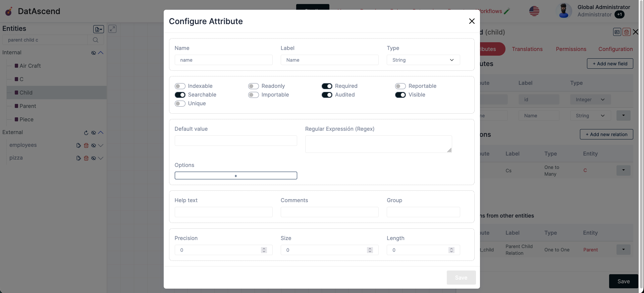Expand the employees source chevron
Image resolution: width=644 pixels, height=293 pixels.
point(101,145)
